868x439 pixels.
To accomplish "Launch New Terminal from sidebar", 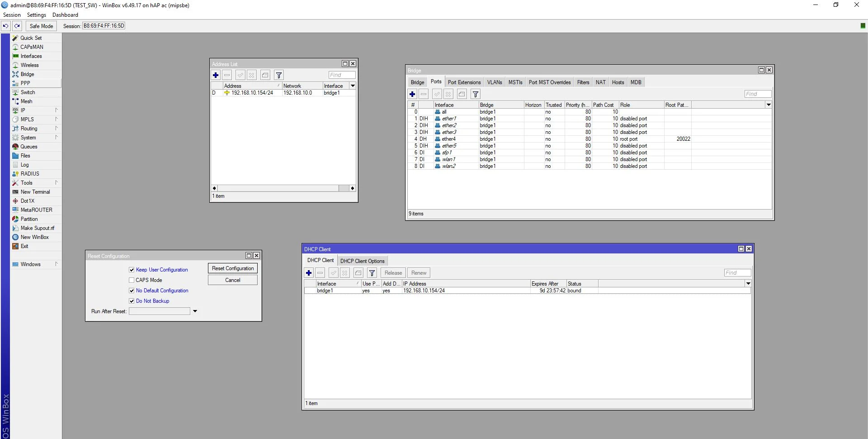I will coord(36,192).
